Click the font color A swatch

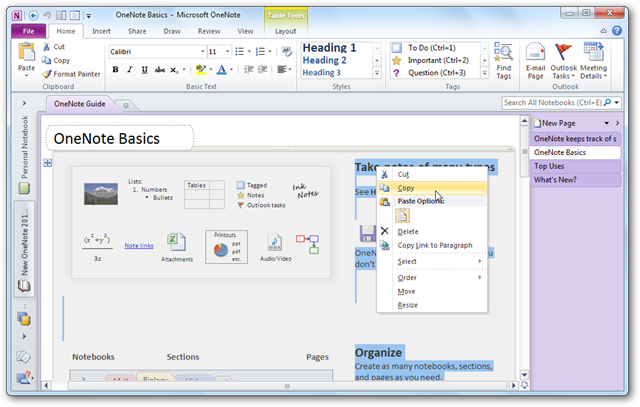pyautogui.click(x=222, y=70)
